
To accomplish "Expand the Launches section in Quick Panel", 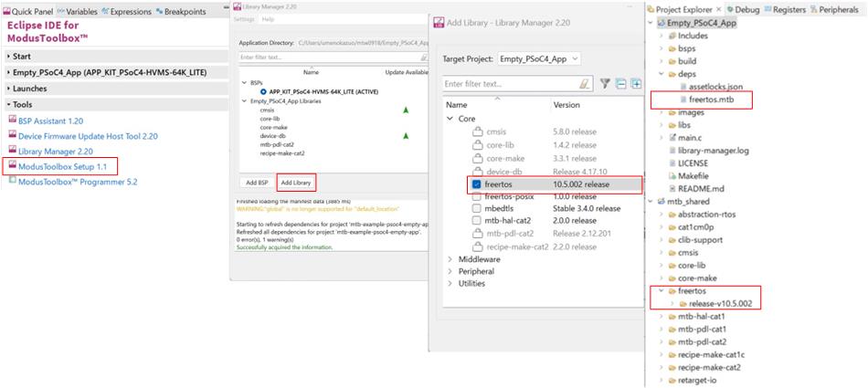I will 9,89.
